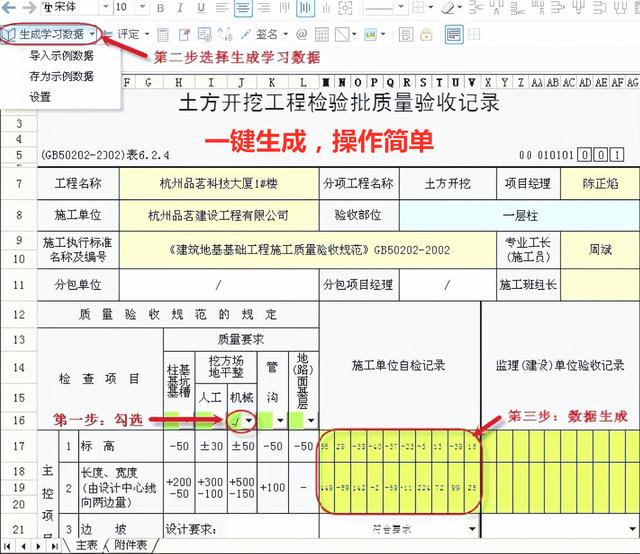Check the 机械 cell with the tick mark

coord(236,421)
